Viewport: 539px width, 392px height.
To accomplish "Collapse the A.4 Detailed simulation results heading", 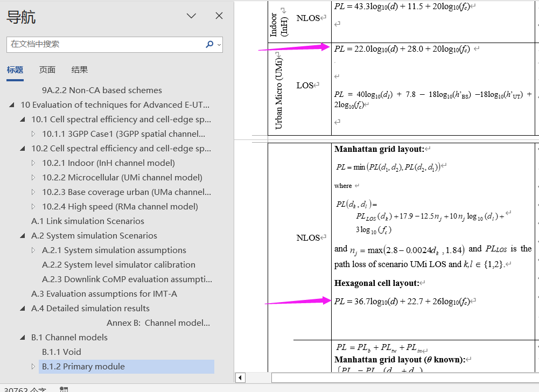I will 23,309.
